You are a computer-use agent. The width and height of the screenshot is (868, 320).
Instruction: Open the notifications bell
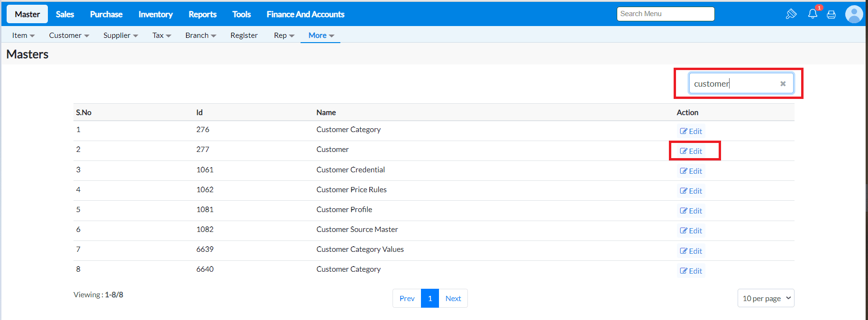pos(813,14)
